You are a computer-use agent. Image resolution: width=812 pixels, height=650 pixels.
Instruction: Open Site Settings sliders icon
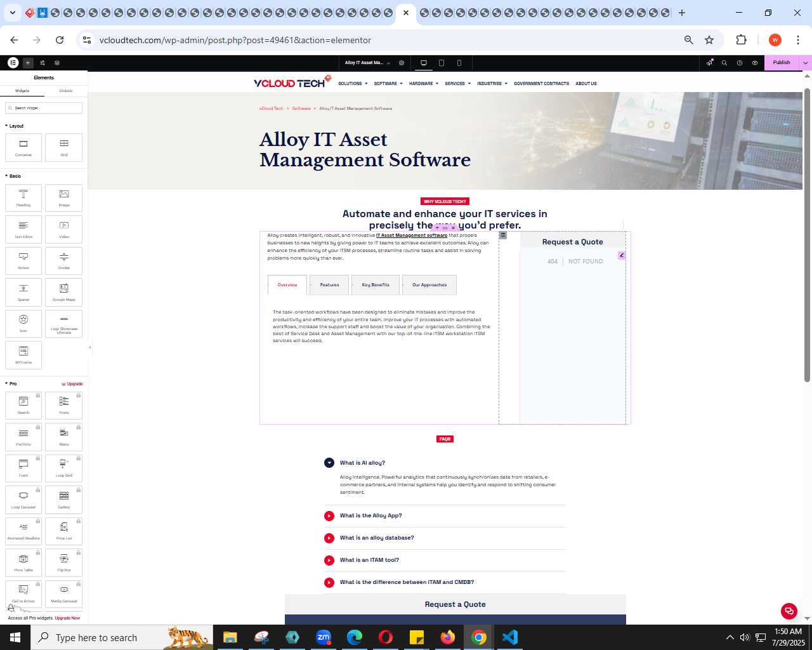tap(43, 63)
